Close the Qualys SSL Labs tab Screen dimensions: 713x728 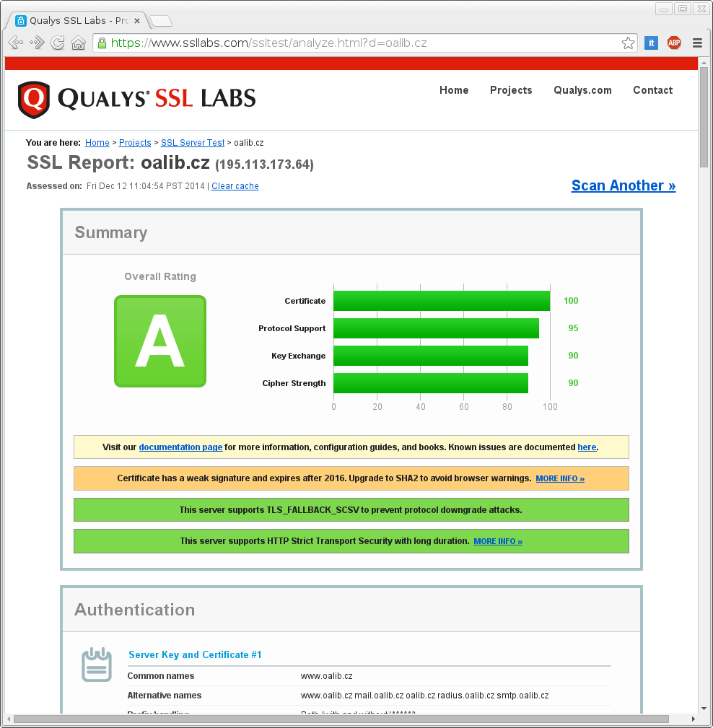(137, 21)
